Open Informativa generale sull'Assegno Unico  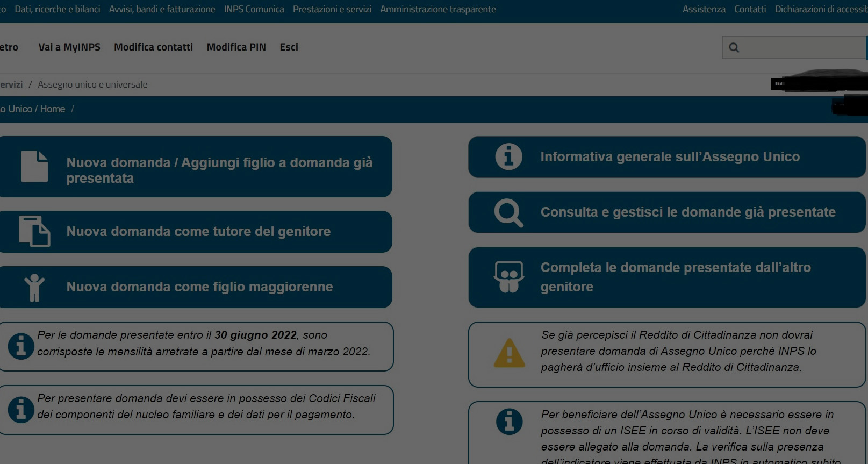tap(667, 157)
